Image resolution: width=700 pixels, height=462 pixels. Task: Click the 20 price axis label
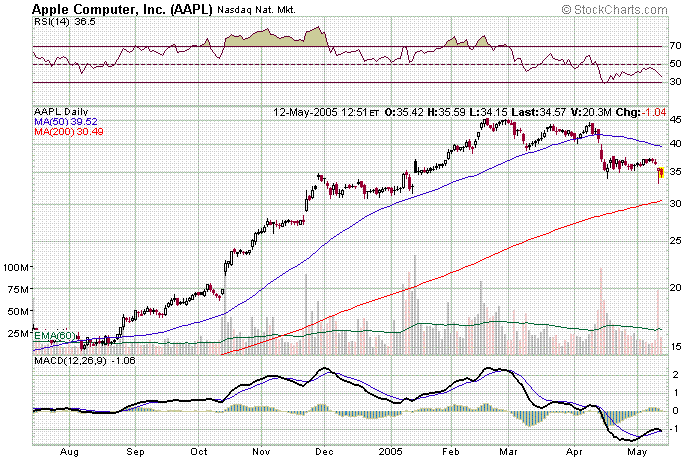click(x=675, y=287)
